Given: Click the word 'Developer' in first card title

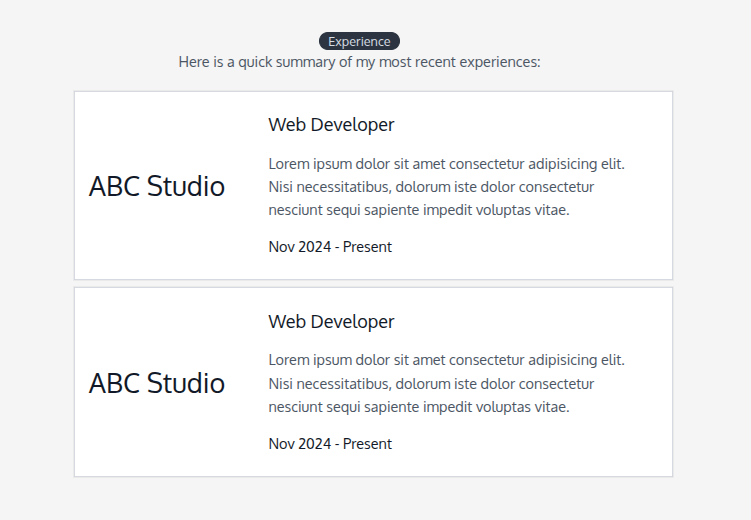Looking at the screenshot, I should pyautogui.click(x=353, y=125).
